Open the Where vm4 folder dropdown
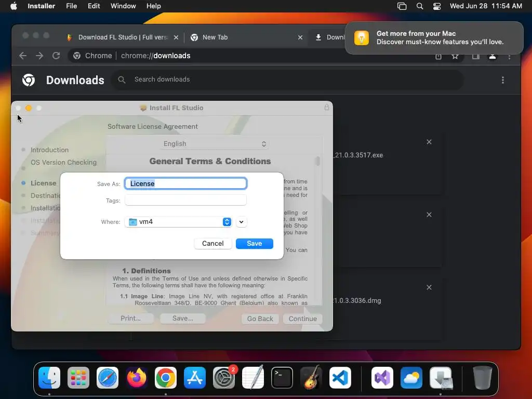The width and height of the screenshot is (532, 399). 179,222
